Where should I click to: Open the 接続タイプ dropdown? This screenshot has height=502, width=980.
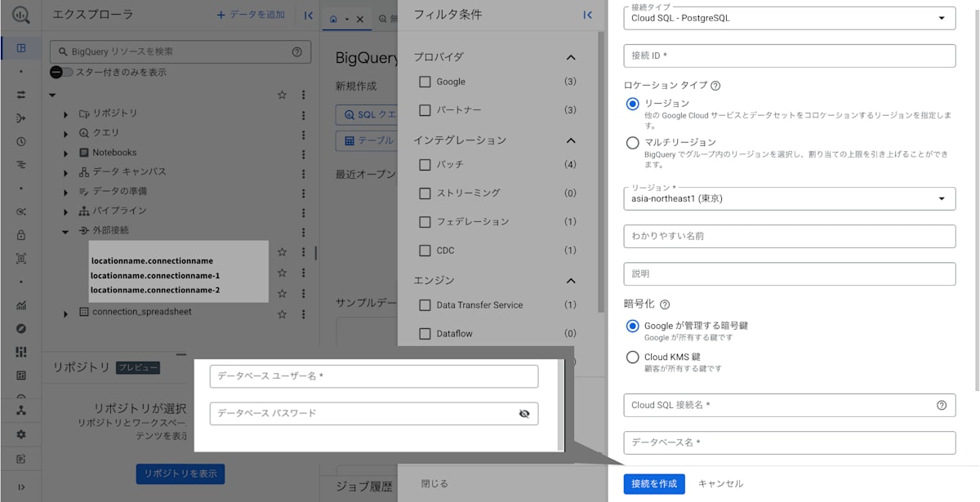789,18
